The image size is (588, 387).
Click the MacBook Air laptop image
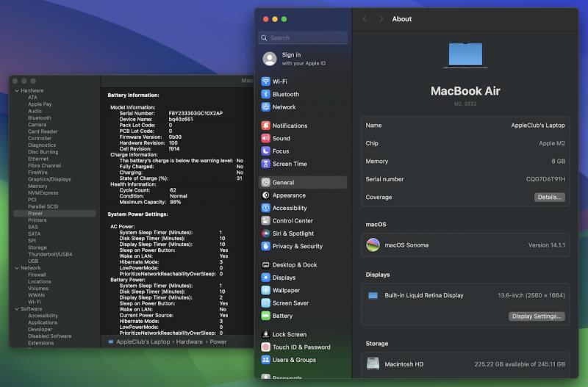tap(465, 55)
